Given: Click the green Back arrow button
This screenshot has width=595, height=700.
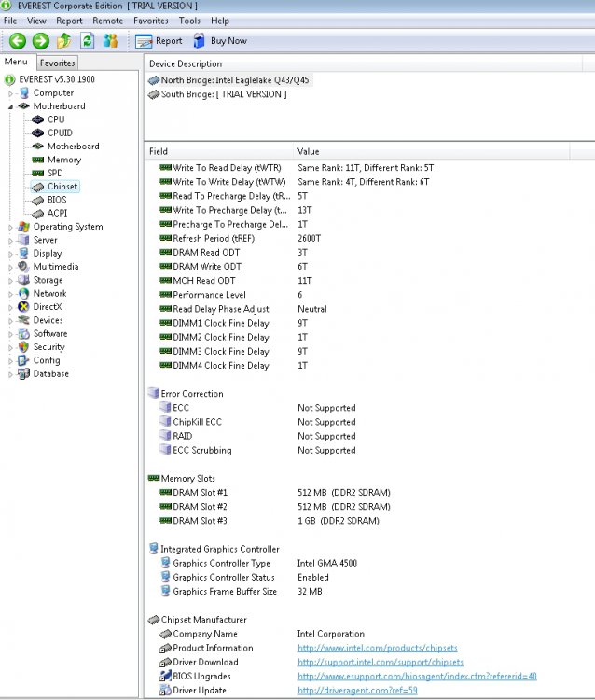Looking at the screenshot, I should click(x=18, y=41).
